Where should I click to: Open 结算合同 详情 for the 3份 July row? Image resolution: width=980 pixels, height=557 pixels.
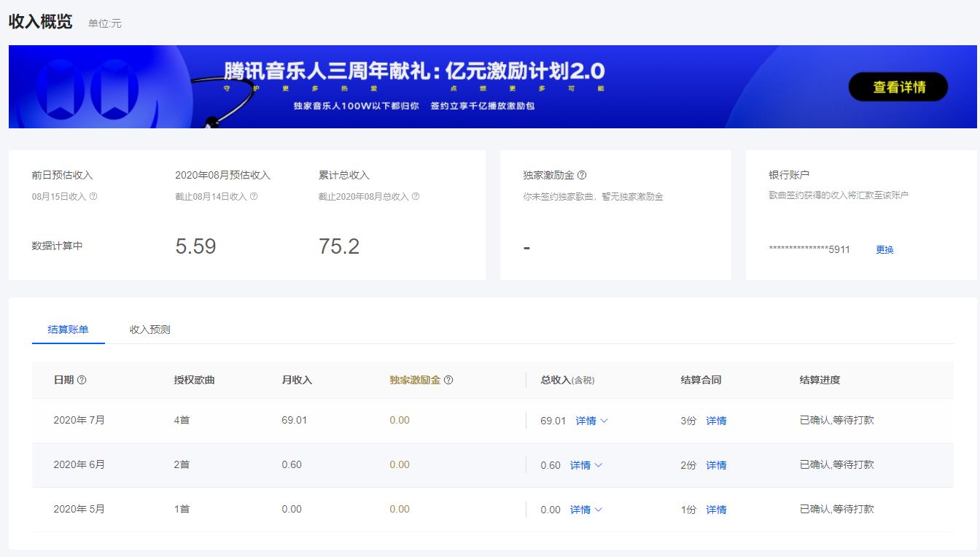(x=716, y=421)
